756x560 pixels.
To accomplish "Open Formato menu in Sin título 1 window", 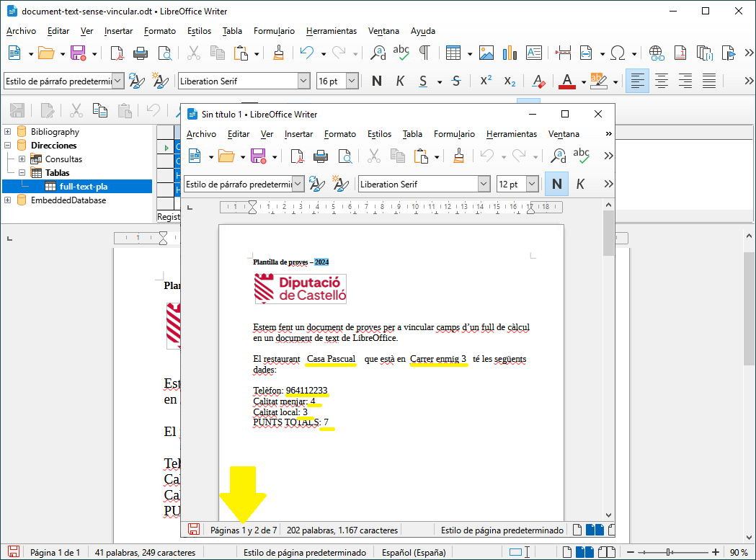I will tap(340, 134).
